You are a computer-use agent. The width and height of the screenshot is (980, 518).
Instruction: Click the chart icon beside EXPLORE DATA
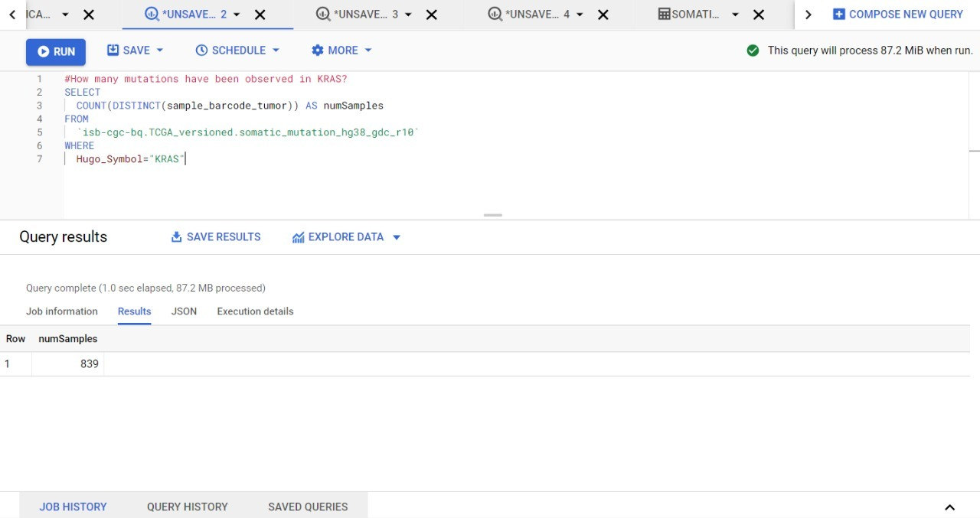298,236
